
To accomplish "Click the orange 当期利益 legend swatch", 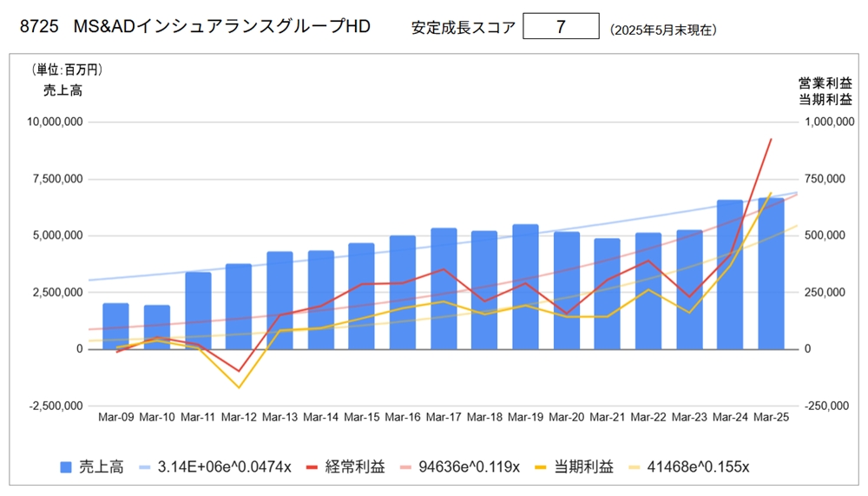I will click(540, 467).
